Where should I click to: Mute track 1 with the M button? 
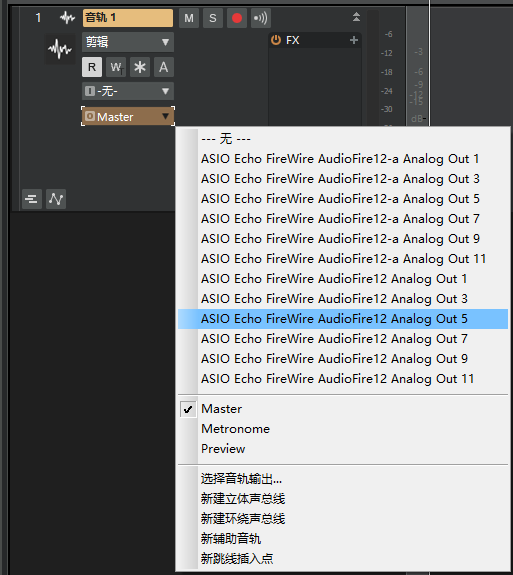189,18
